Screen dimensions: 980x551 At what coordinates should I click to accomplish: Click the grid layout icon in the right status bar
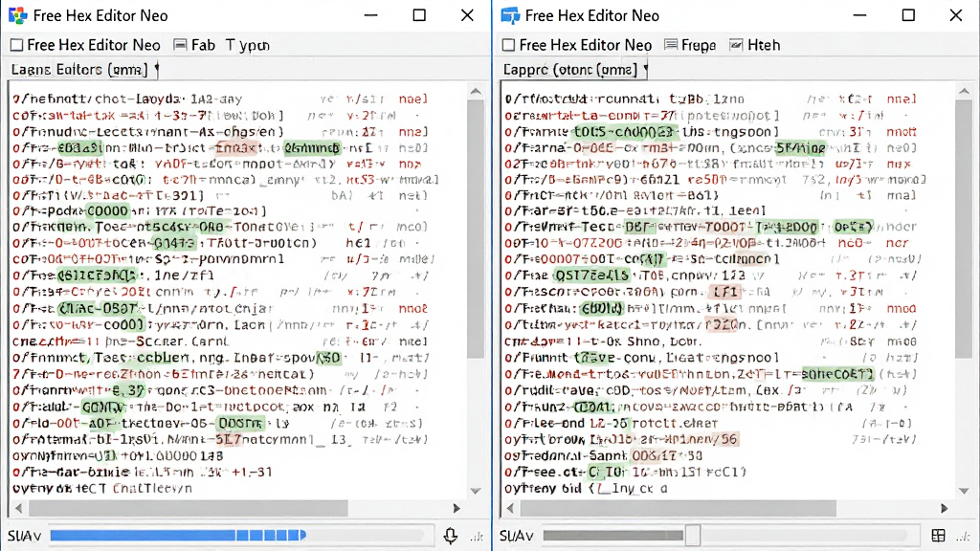938,536
